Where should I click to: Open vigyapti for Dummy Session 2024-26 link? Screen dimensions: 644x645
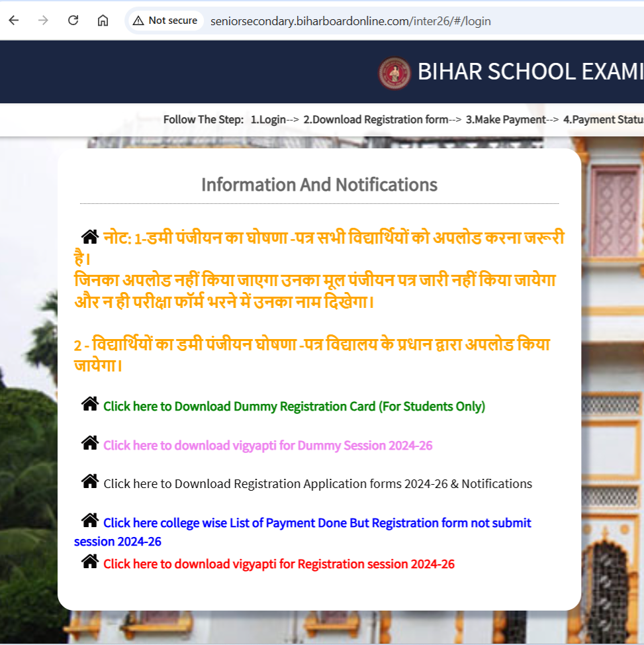click(267, 446)
